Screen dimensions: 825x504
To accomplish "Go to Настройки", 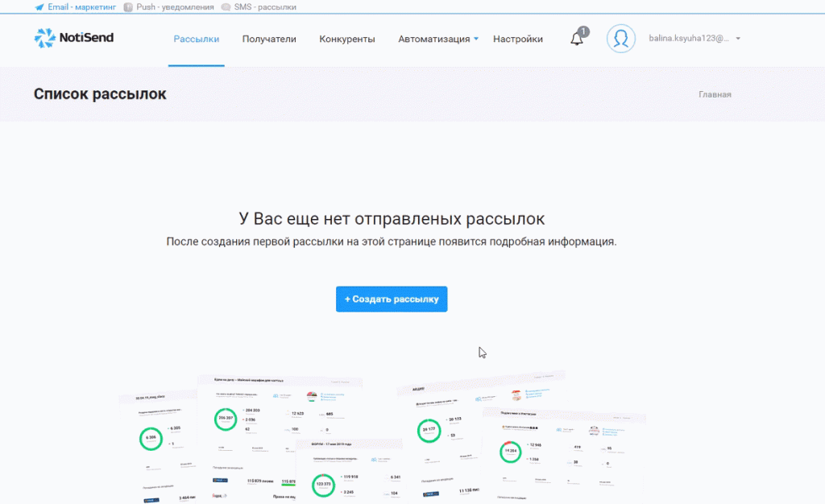I will [x=518, y=38].
